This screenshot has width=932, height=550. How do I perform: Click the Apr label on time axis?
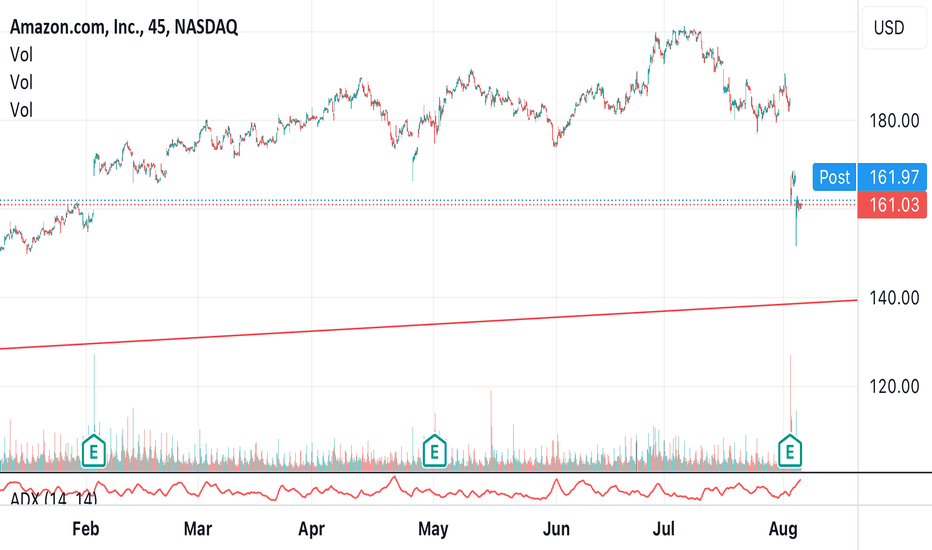[311, 529]
